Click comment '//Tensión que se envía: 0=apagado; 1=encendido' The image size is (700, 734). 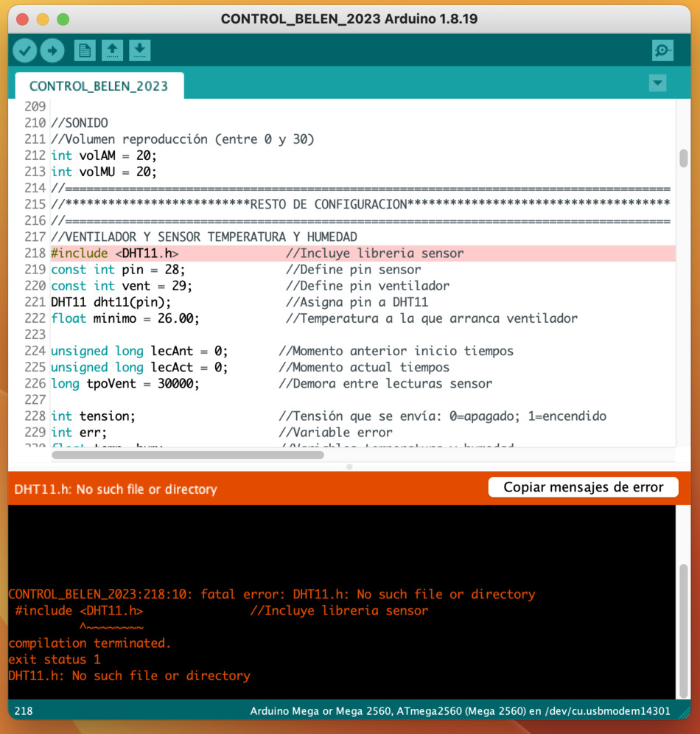click(443, 416)
